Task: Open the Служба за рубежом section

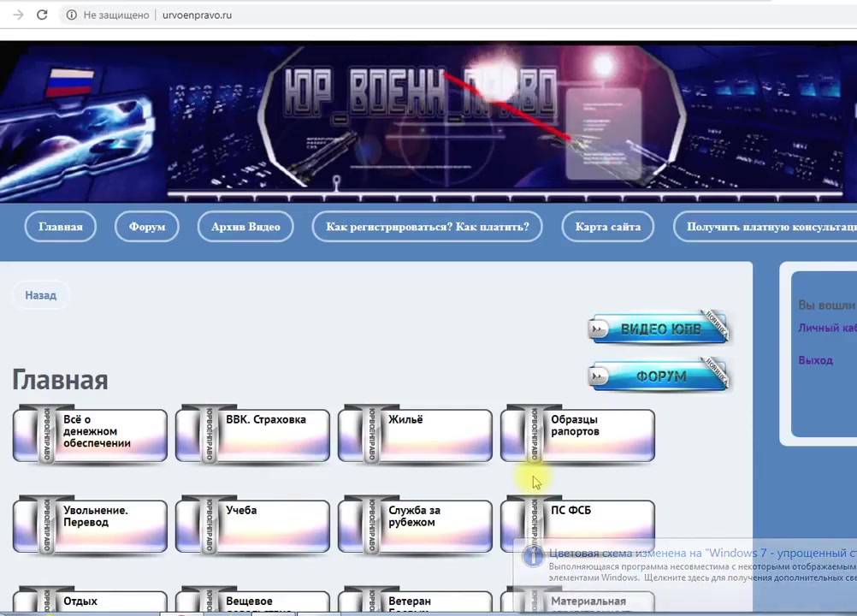Action: [415, 525]
